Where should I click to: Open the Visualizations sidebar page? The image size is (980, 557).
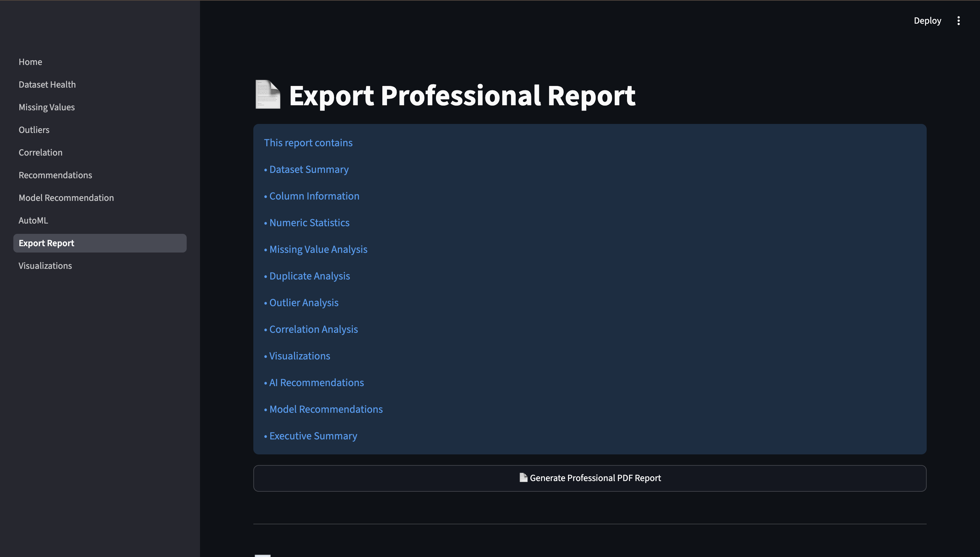pos(100,266)
